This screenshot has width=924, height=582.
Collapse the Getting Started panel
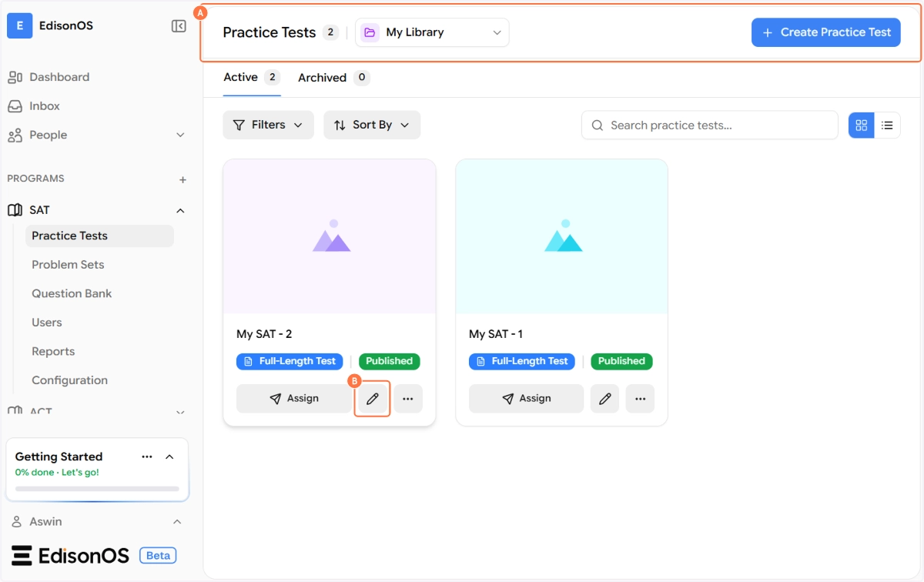pos(170,457)
